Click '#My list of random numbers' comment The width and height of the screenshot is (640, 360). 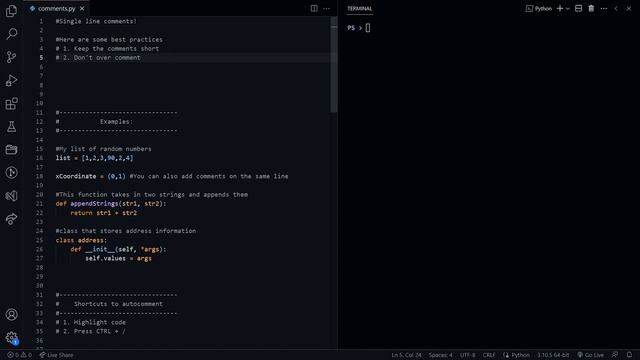[103, 149]
